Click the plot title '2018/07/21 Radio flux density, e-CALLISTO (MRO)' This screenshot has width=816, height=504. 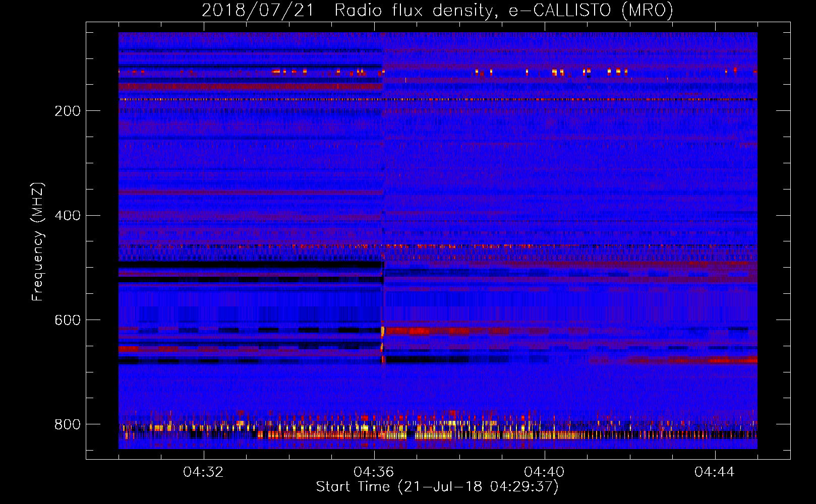coord(437,10)
